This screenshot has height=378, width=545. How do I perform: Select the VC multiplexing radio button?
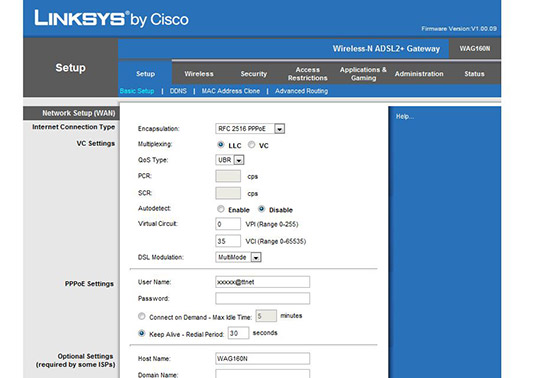[251, 144]
